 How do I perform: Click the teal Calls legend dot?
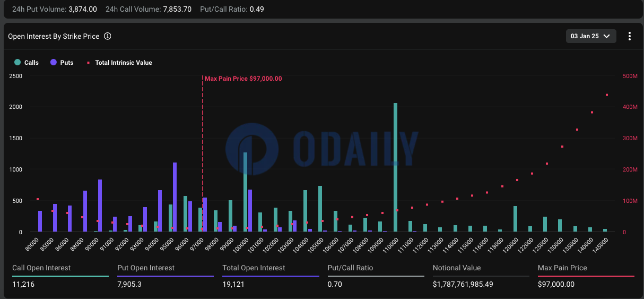tap(18, 63)
